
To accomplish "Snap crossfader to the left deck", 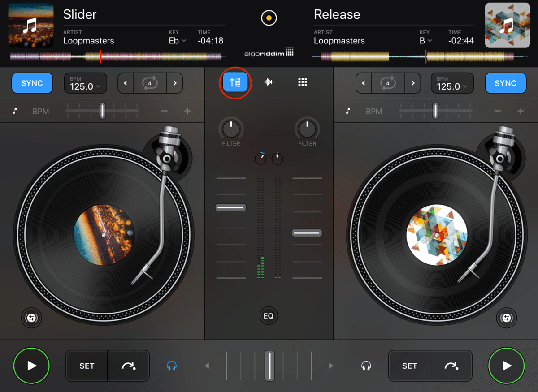I will [207, 366].
